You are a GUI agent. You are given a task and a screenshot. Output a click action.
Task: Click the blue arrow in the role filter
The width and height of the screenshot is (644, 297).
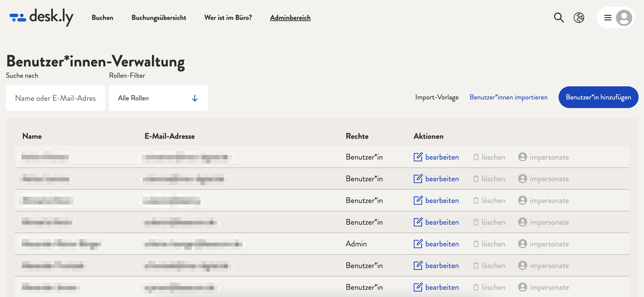point(195,98)
